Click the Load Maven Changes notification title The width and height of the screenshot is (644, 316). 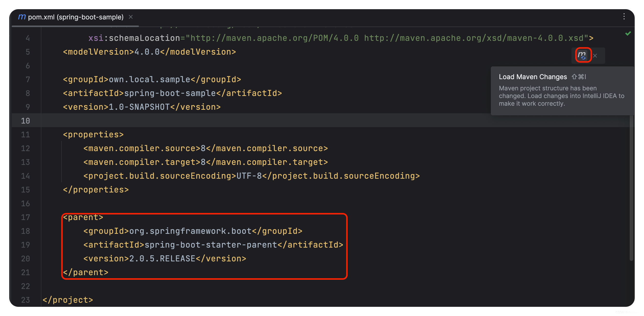pyautogui.click(x=533, y=77)
